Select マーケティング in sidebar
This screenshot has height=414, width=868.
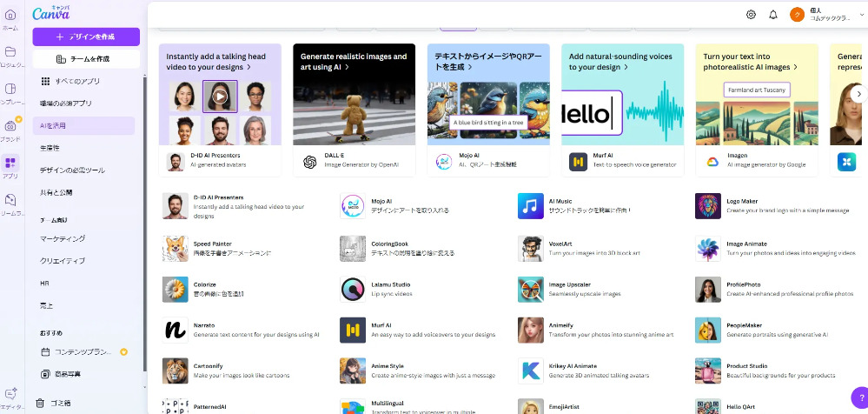(83, 239)
